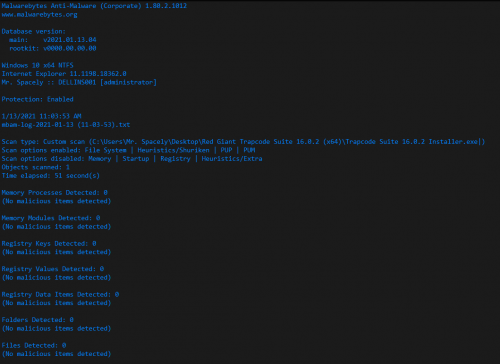The image size is (500, 364).
Task: Click the Windows 10 x64 NTFS line
Action: point(37,65)
